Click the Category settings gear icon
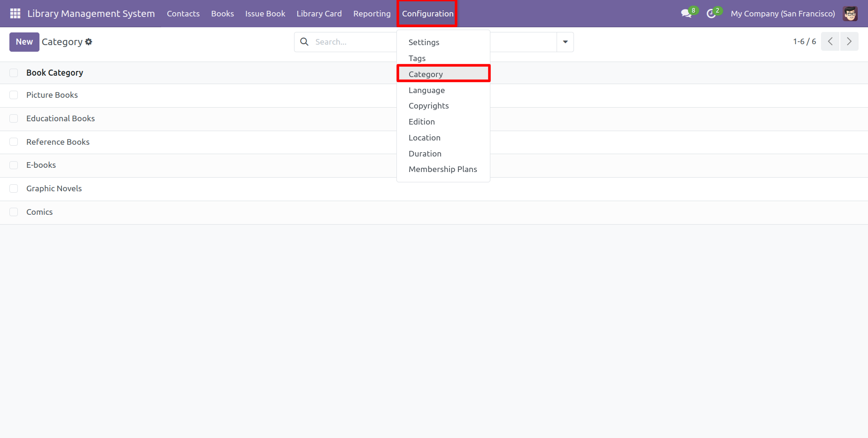This screenshot has height=438, width=868. pyautogui.click(x=89, y=42)
